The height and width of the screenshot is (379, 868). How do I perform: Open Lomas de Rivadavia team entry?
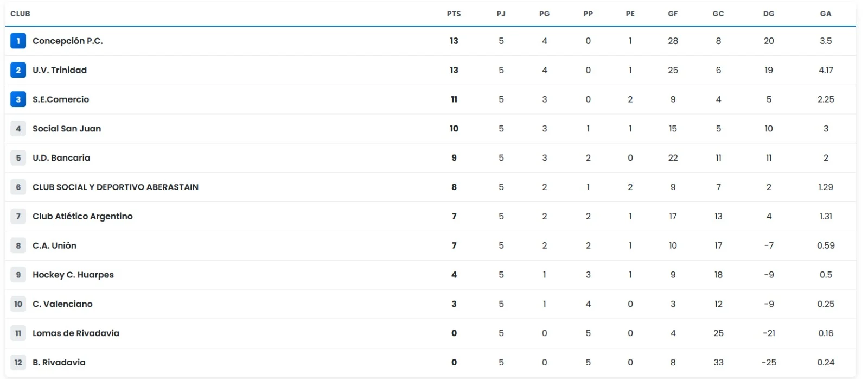(76, 333)
